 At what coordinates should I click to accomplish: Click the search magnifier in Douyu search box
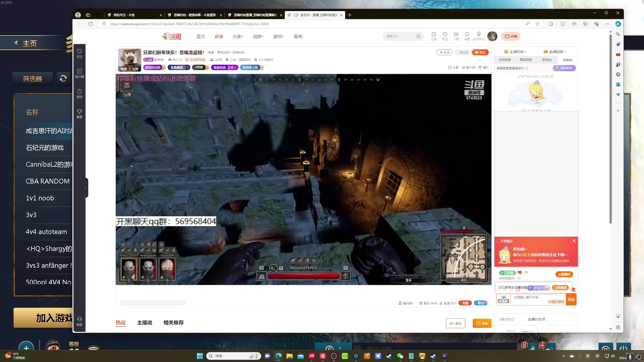coord(418,36)
